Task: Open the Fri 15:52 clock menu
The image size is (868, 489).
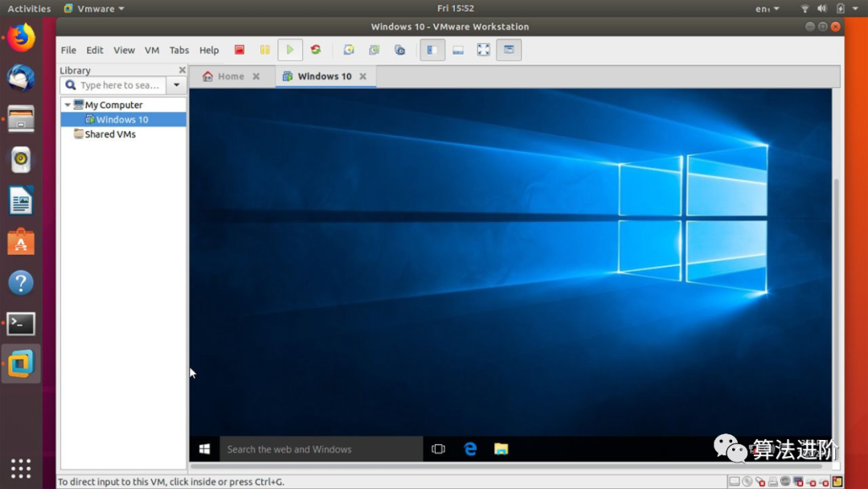Action: 456,8
